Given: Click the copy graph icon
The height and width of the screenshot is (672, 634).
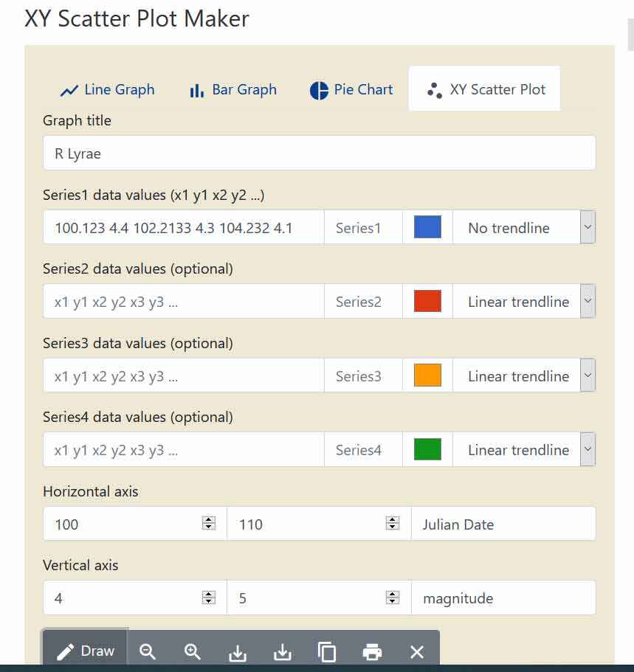Looking at the screenshot, I should (327, 652).
